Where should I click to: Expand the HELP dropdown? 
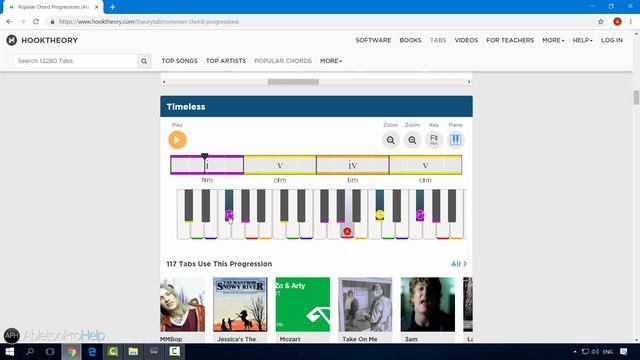(x=582, y=40)
